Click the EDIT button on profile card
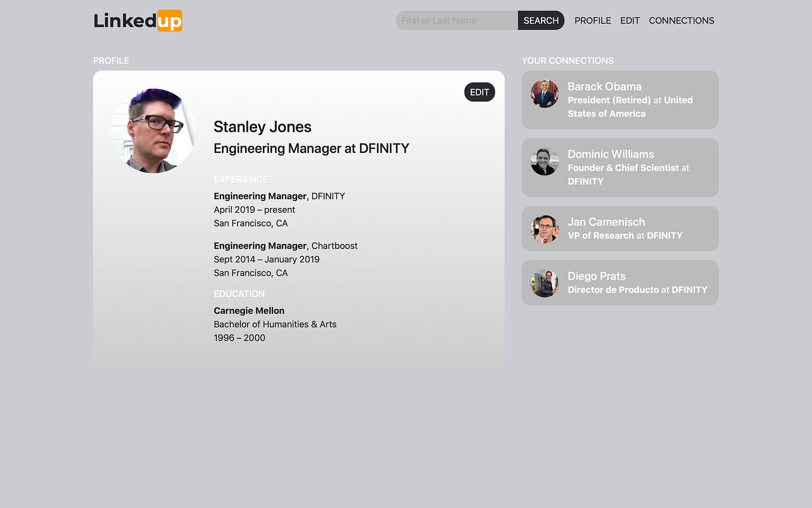 pos(480,92)
